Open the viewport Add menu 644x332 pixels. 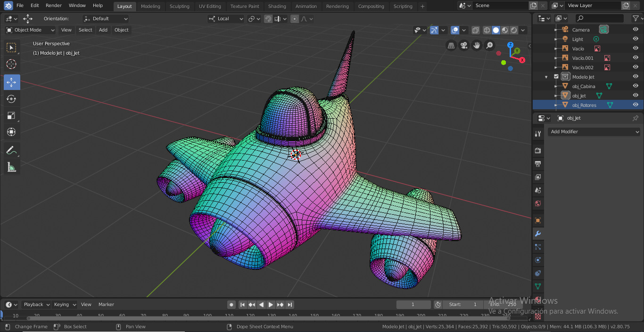point(103,30)
